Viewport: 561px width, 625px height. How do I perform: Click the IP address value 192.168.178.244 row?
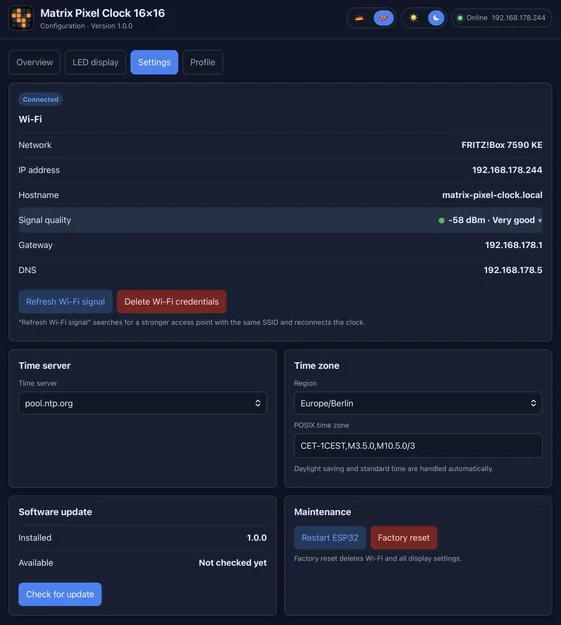(x=280, y=170)
